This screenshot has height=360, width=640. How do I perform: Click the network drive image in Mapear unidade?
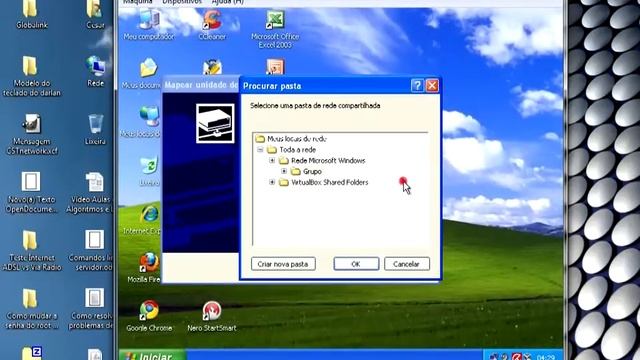coord(215,123)
